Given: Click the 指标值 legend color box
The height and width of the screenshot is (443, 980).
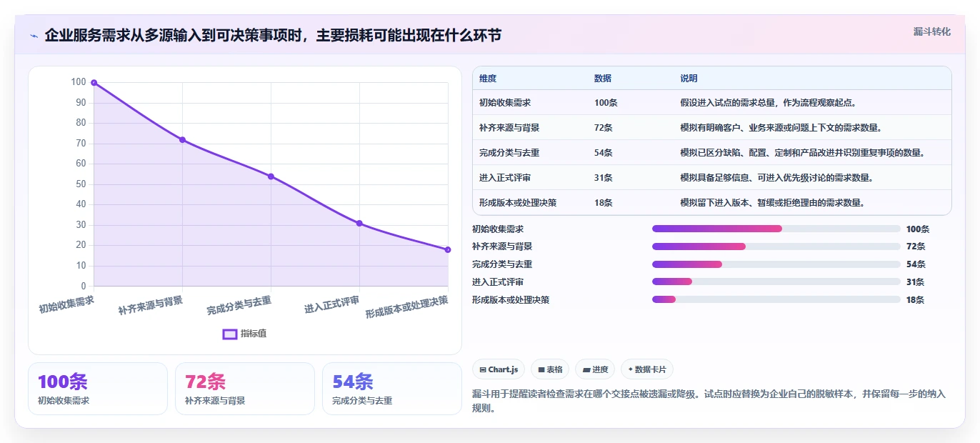Looking at the screenshot, I should 230,334.
